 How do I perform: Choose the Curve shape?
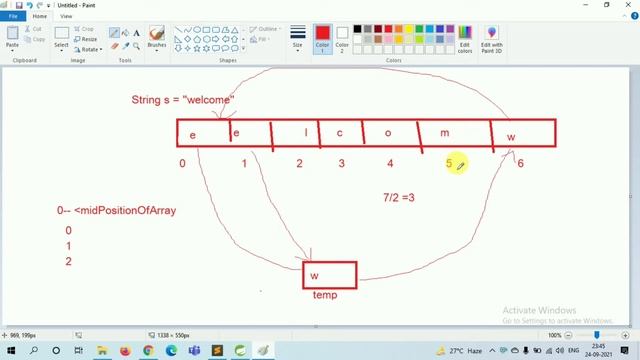point(187,30)
